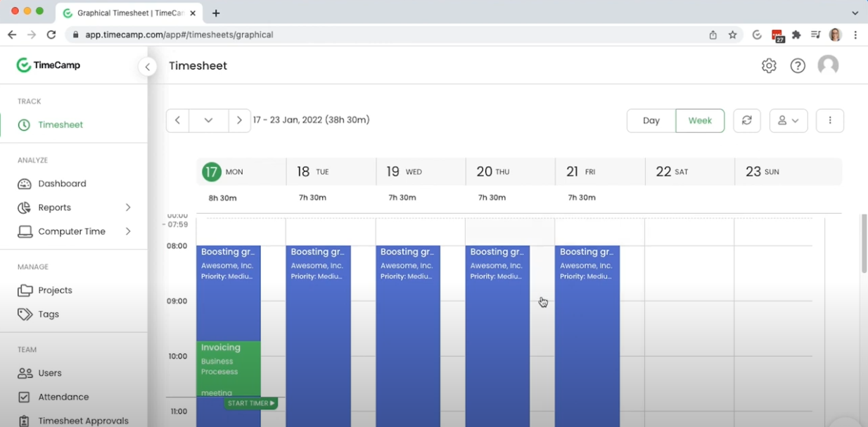The image size is (868, 427).
Task: Select the Invoicing meeting entry on Monday
Action: pyautogui.click(x=228, y=362)
